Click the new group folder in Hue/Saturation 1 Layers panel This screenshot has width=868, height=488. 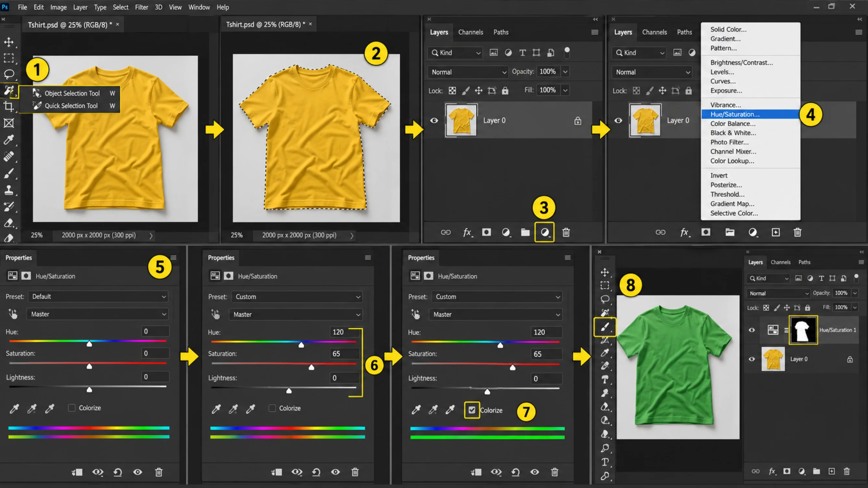816,471
